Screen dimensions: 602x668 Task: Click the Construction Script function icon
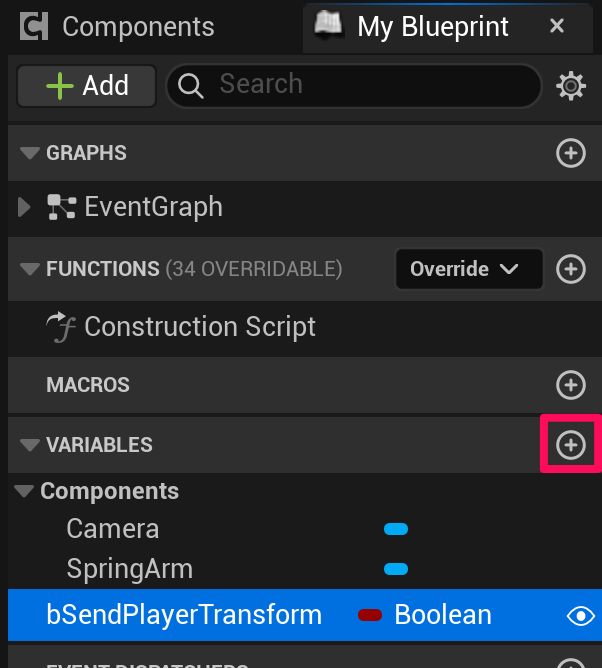[x=63, y=327]
